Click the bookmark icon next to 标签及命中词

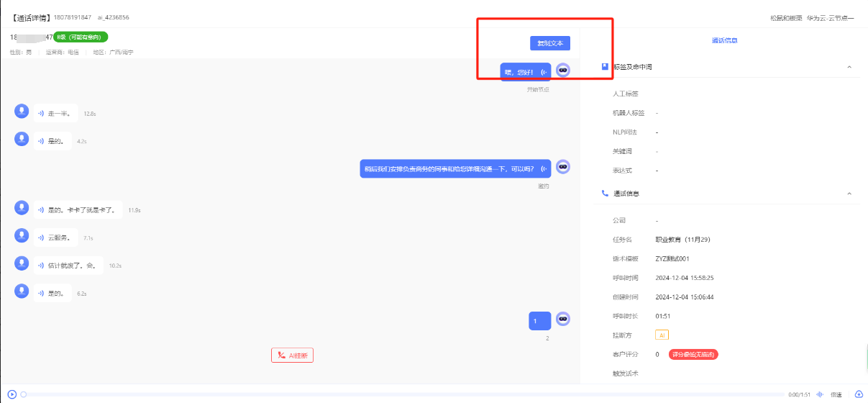pyautogui.click(x=605, y=67)
